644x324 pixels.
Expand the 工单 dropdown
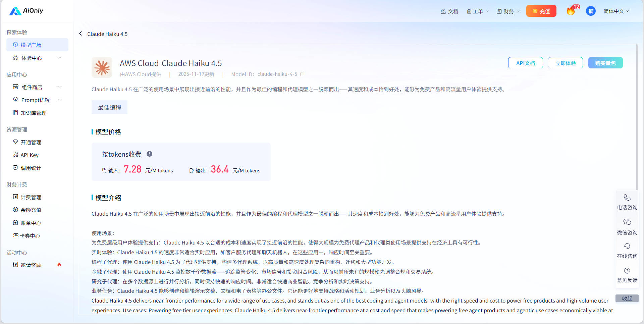click(x=478, y=11)
